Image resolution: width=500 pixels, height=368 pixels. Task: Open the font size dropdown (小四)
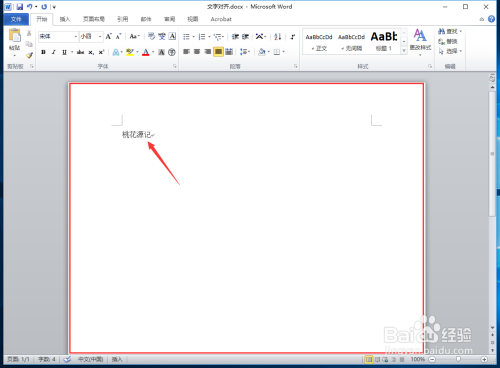100,36
